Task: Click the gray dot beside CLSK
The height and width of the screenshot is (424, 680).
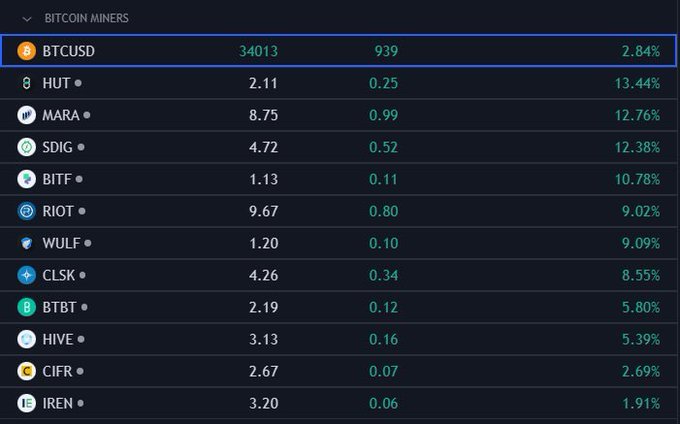Action: coord(83,275)
